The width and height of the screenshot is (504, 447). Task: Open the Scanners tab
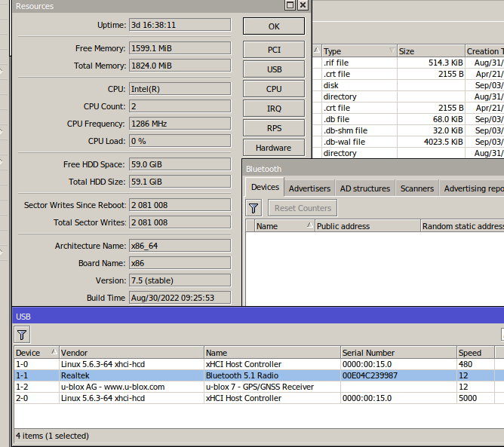(417, 188)
